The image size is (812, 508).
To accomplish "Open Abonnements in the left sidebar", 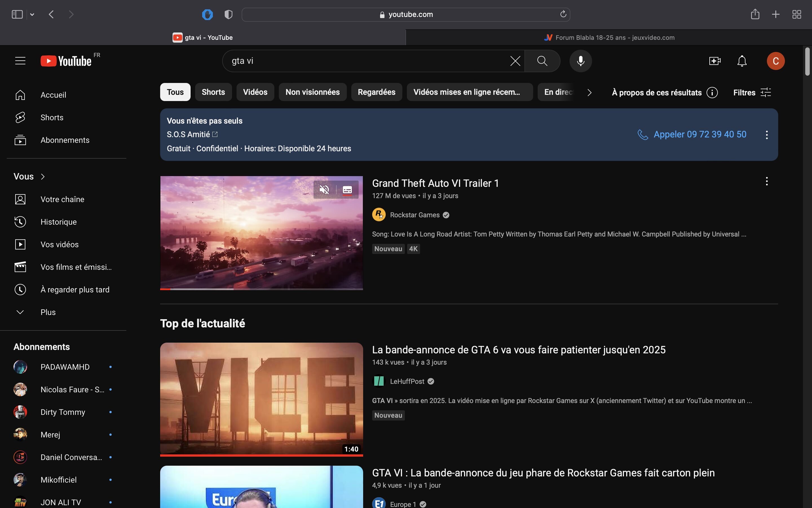I will tap(67, 140).
